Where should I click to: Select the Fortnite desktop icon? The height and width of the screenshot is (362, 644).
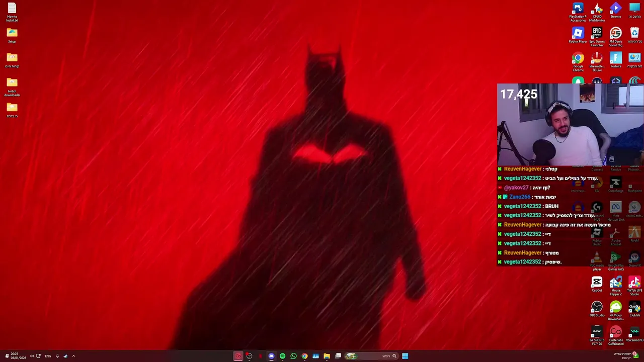coord(615,60)
